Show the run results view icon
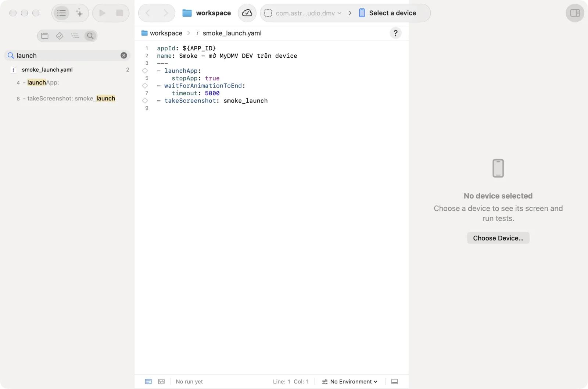Viewport: 588px width, 389px height. (x=161, y=382)
